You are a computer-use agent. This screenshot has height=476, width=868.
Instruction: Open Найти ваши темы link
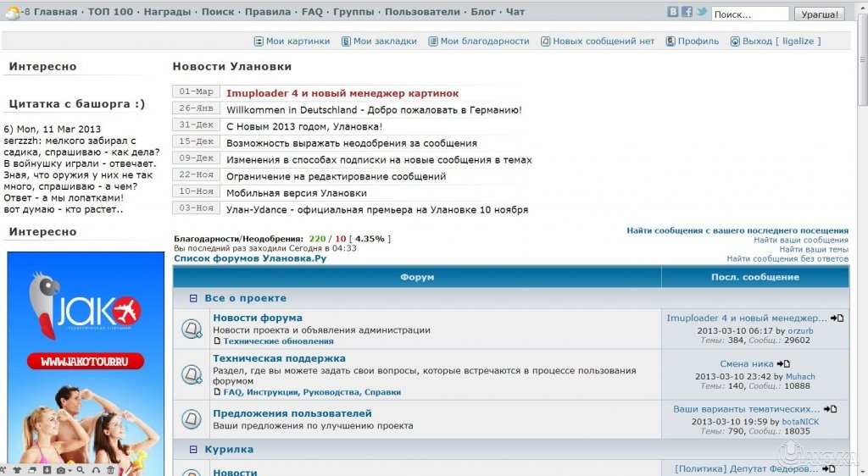(814, 249)
